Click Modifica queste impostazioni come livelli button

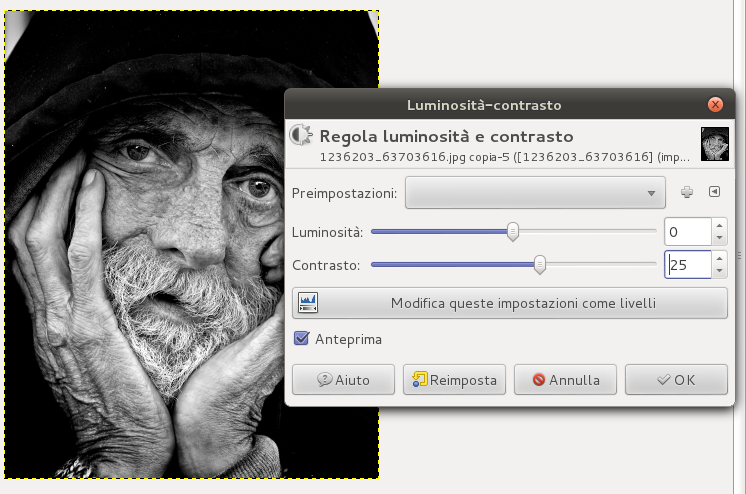(x=510, y=303)
